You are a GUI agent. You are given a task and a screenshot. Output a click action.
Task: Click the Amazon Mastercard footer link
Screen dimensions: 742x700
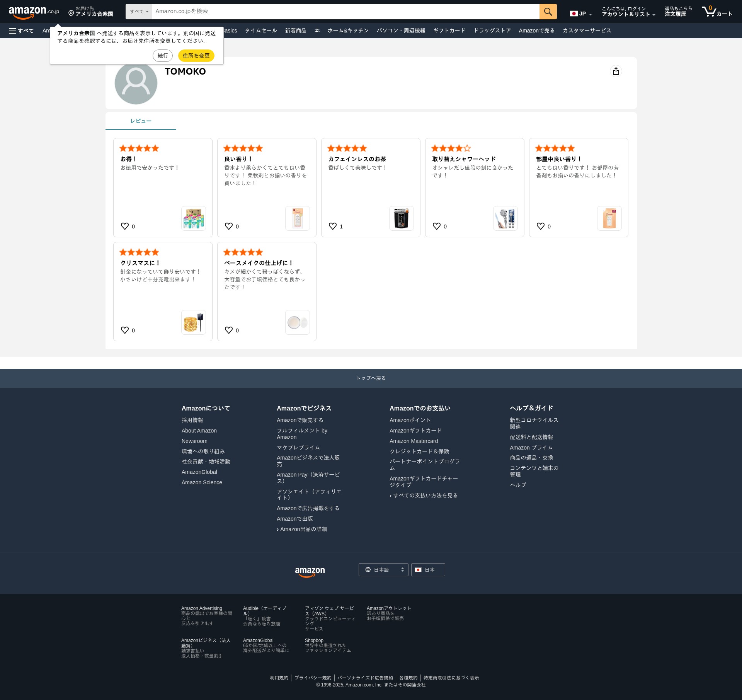(414, 441)
